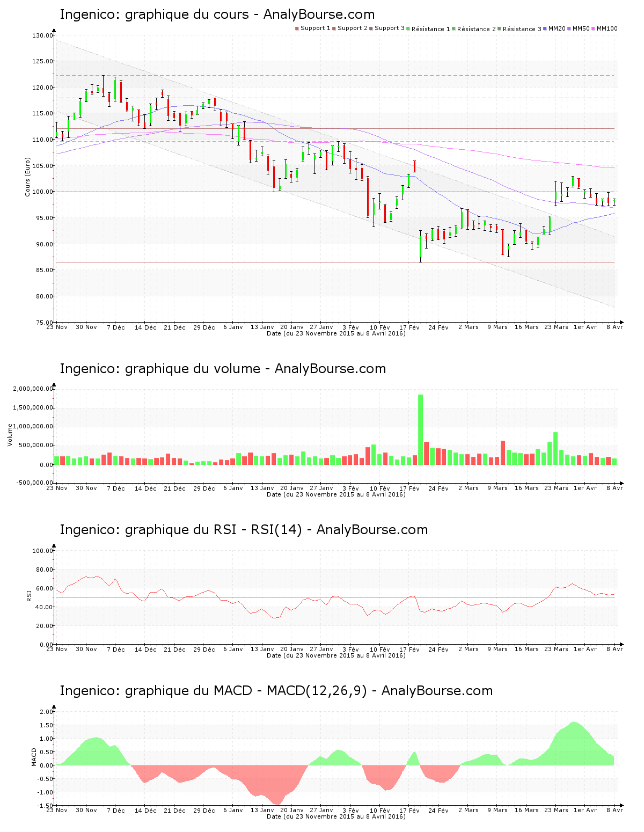The height and width of the screenshot is (832, 644).
Task: Click the '75.00' price axis value
Action: point(44,323)
